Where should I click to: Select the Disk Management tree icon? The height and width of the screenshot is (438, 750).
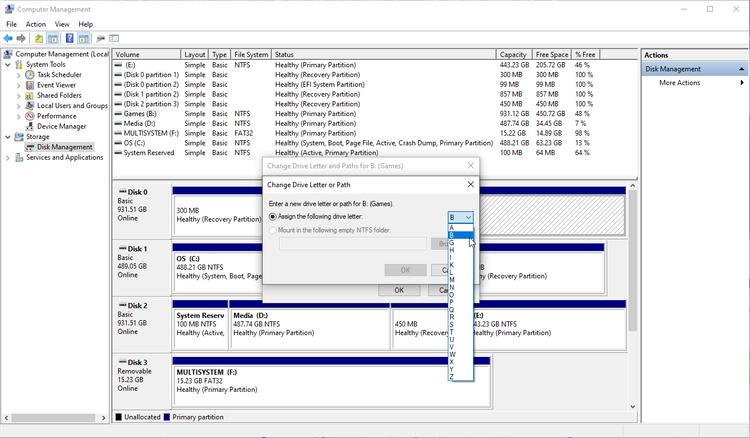[x=30, y=147]
